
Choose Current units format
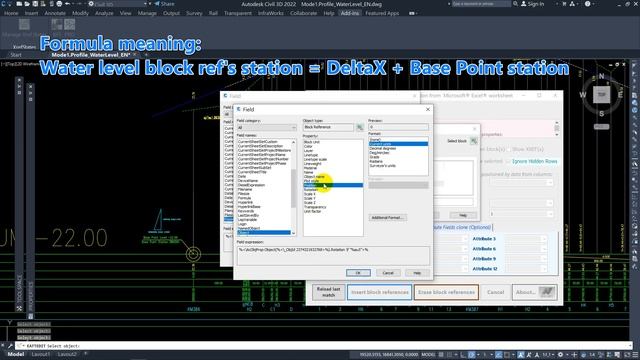(x=398, y=144)
